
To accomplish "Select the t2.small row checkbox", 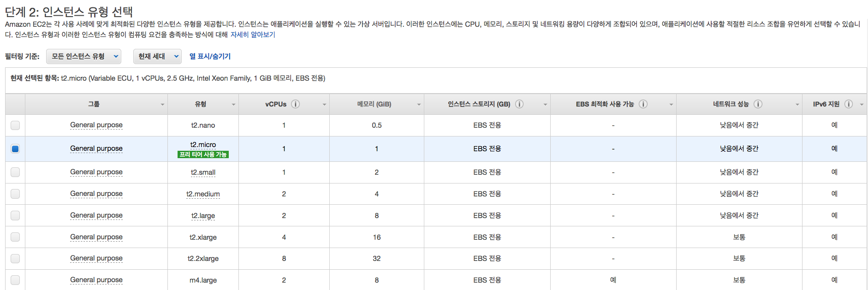I will pos(15,172).
